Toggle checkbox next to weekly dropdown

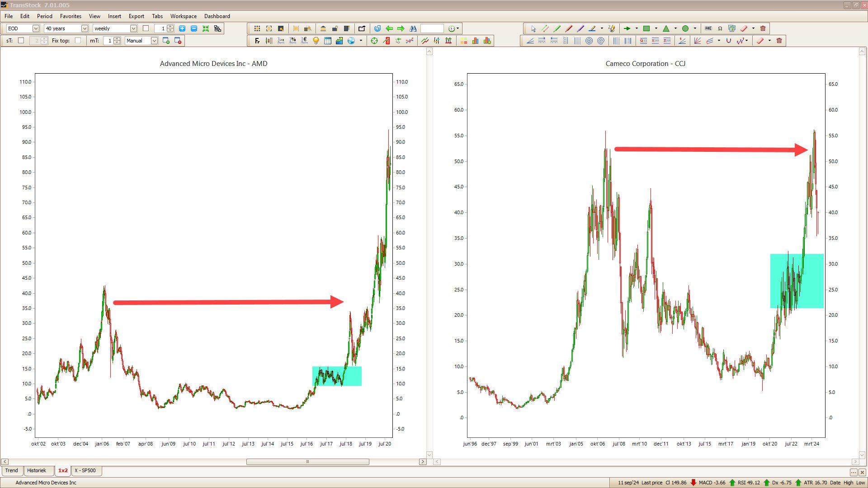click(x=146, y=28)
